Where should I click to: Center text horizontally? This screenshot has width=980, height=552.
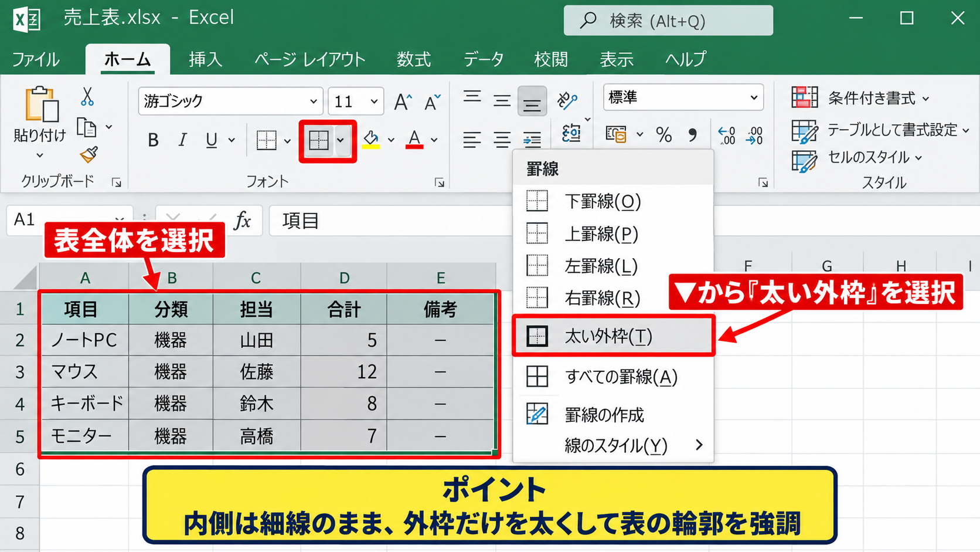tap(502, 140)
